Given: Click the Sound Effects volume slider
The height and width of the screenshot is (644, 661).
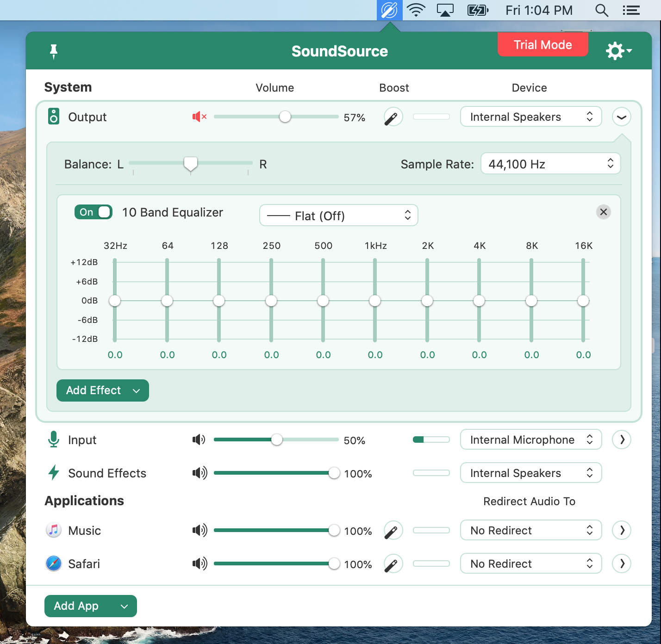Looking at the screenshot, I should pos(276,473).
